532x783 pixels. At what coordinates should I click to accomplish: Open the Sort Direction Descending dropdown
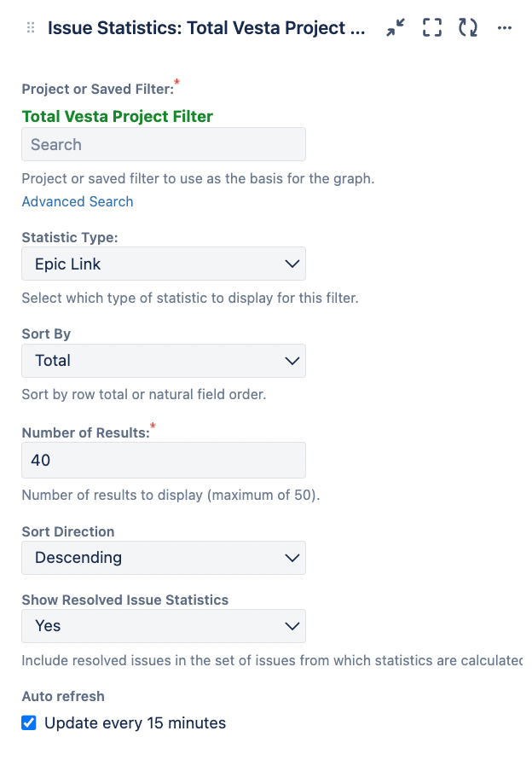[x=164, y=558]
